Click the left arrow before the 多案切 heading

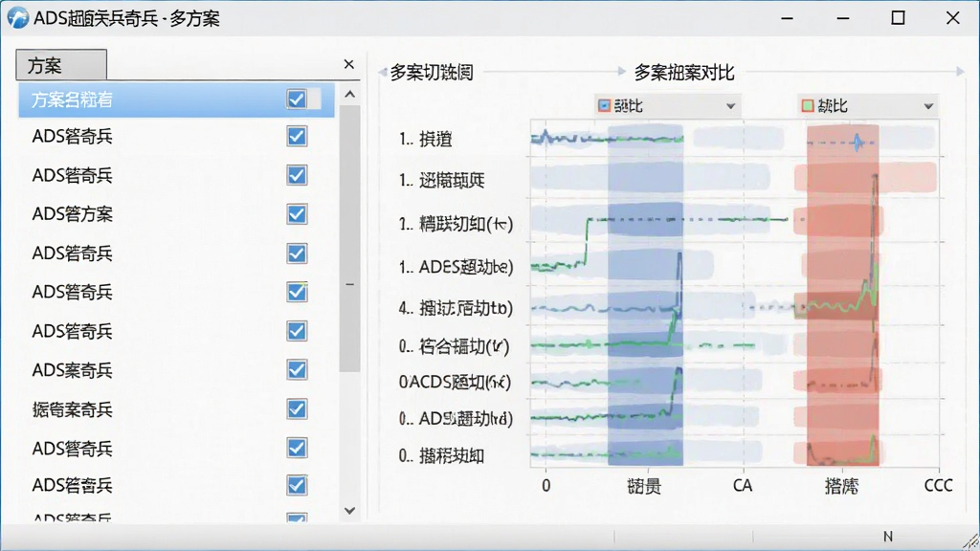383,73
